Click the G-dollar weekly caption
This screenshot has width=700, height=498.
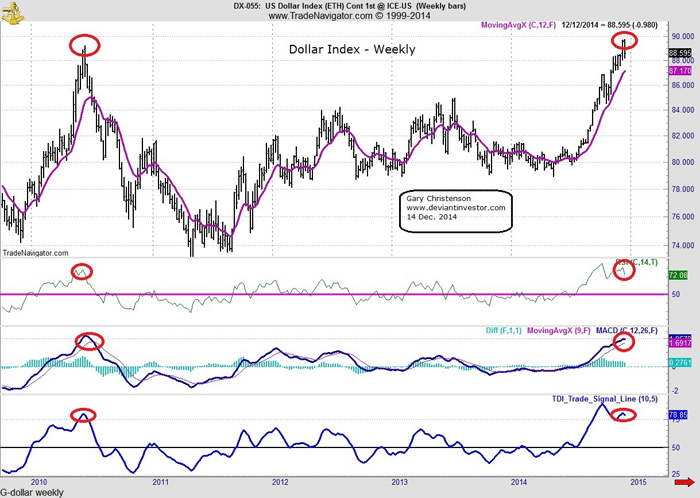pos(33,492)
